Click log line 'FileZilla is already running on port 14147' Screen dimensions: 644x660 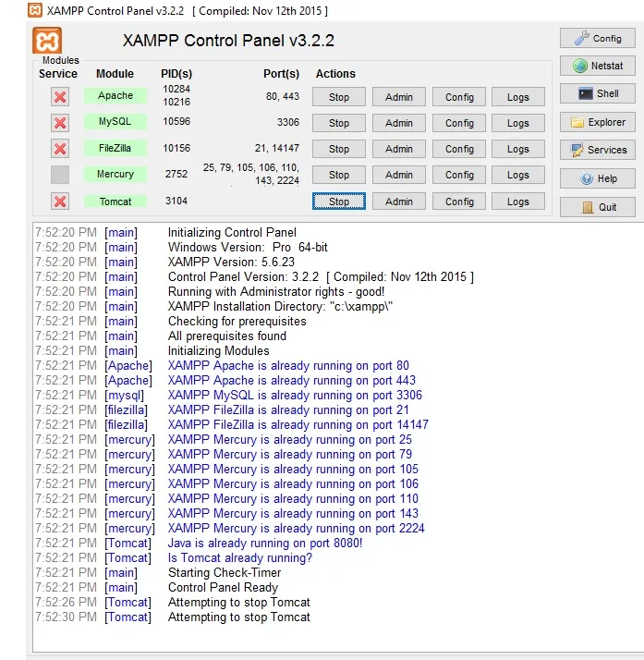[x=298, y=424]
